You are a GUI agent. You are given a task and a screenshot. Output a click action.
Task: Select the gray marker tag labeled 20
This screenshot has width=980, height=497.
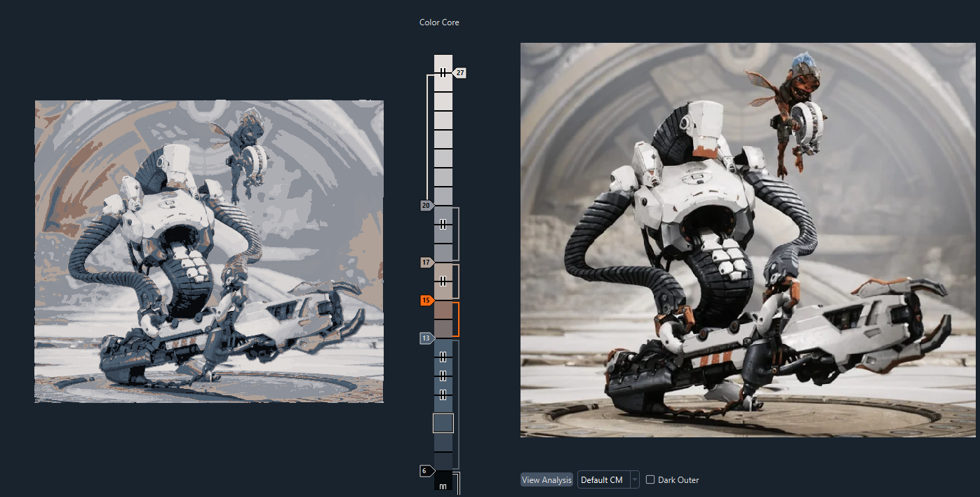[x=427, y=206]
